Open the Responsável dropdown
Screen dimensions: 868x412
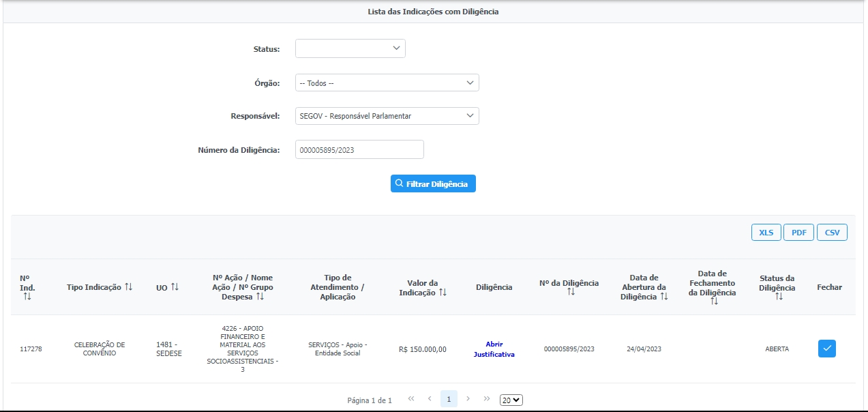pos(387,116)
